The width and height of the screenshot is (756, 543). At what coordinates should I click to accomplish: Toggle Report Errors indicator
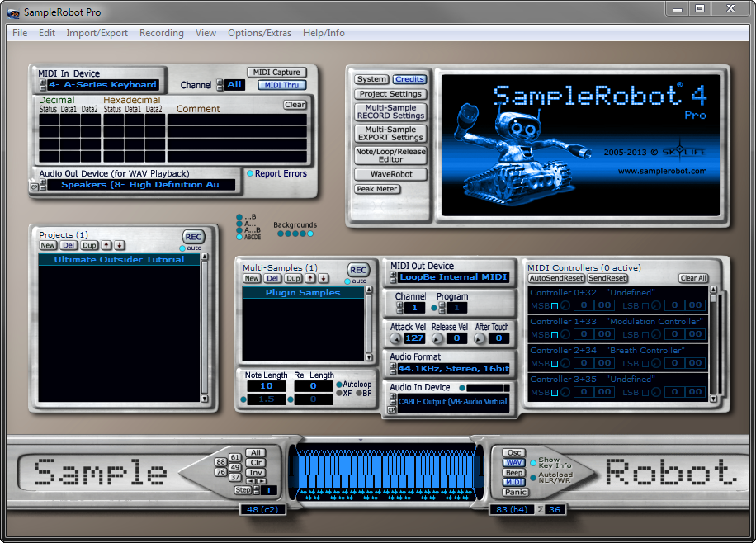pos(250,173)
